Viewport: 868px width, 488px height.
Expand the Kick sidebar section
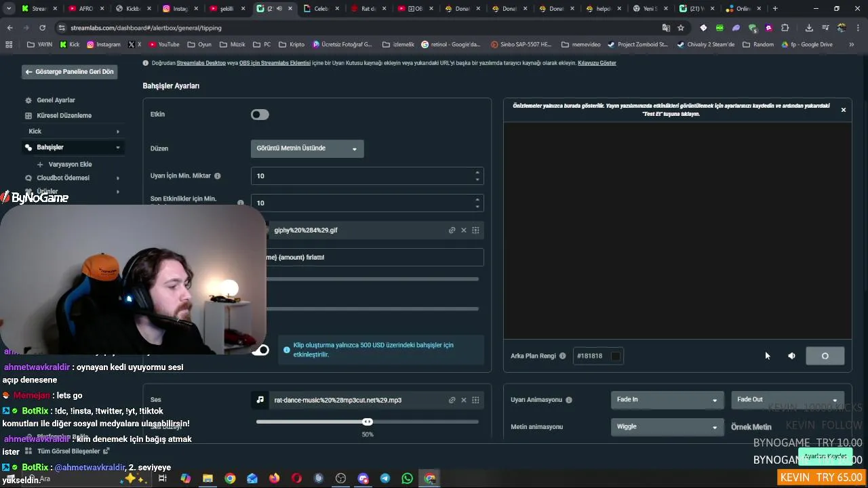pyautogui.click(x=73, y=131)
